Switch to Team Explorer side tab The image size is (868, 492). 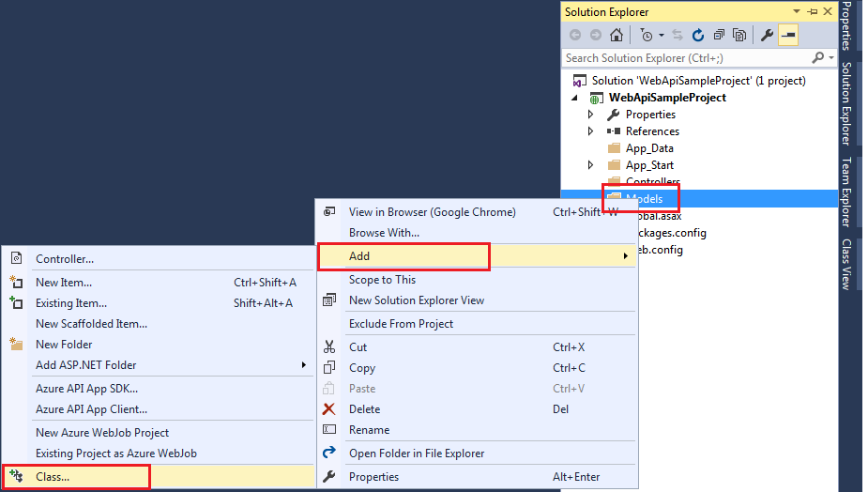coord(845,192)
